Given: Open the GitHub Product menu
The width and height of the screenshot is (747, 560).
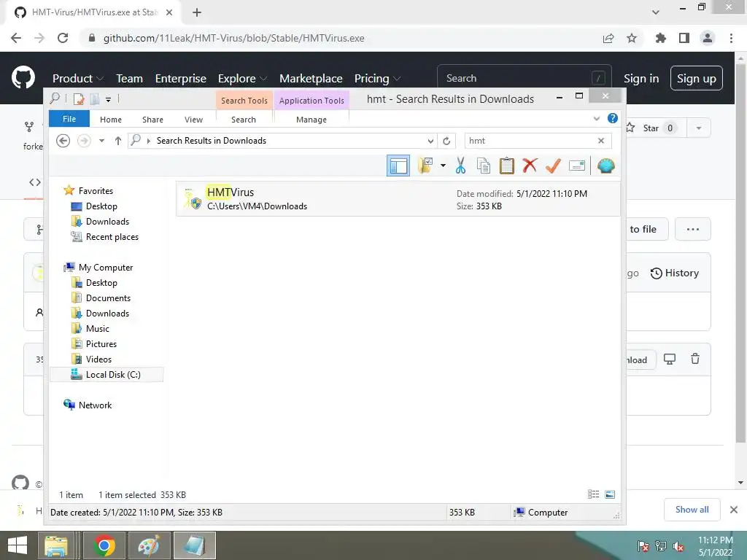Looking at the screenshot, I should (x=77, y=79).
